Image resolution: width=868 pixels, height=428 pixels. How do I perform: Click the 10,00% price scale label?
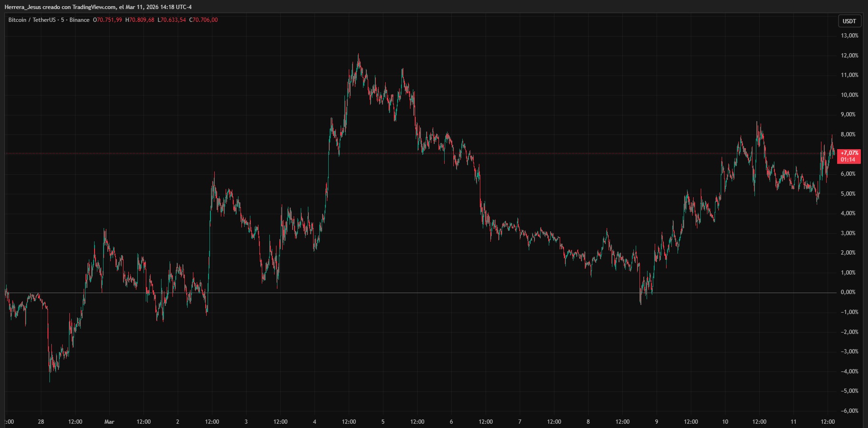[x=849, y=95]
